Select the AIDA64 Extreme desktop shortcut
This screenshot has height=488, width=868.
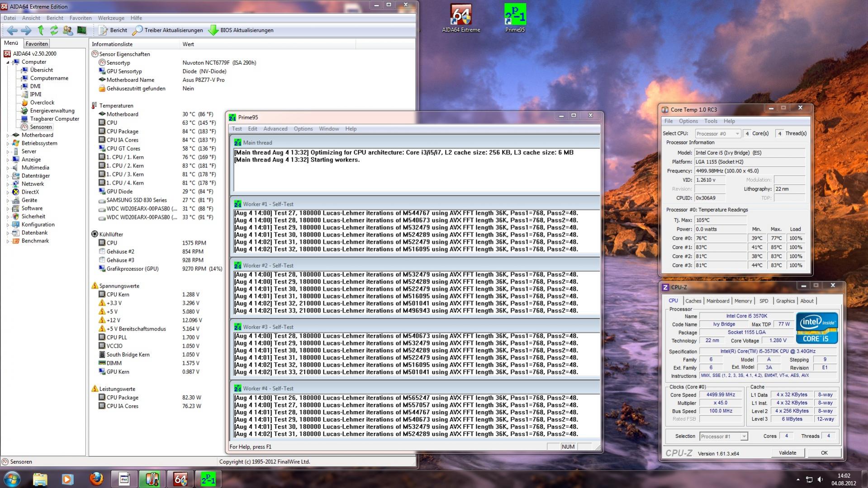pyautogui.click(x=461, y=19)
